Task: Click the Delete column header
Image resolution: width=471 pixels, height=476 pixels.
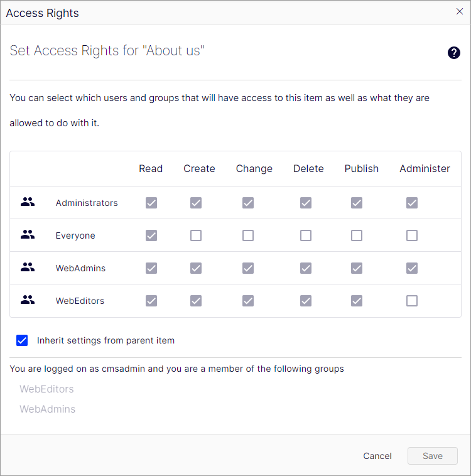Action: 308,168
